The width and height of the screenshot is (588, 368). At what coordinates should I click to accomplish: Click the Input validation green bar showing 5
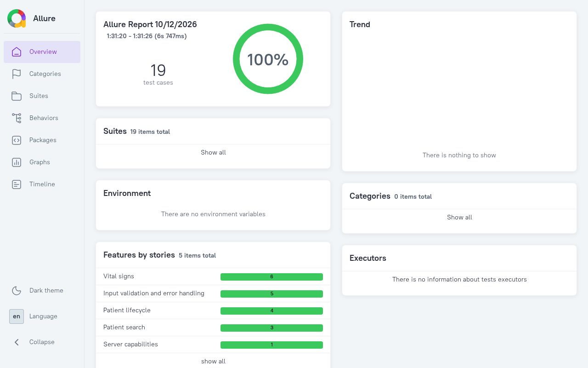[x=271, y=294]
